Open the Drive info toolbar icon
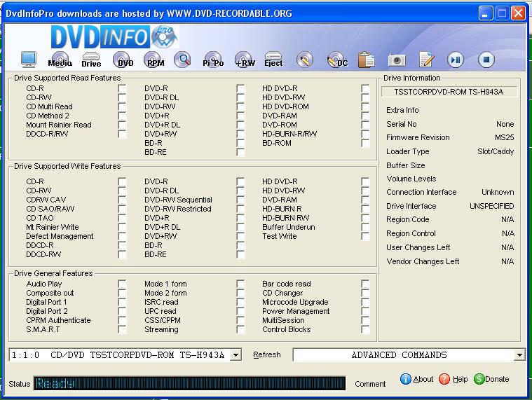532x400 pixels. (x=91, y=60)
